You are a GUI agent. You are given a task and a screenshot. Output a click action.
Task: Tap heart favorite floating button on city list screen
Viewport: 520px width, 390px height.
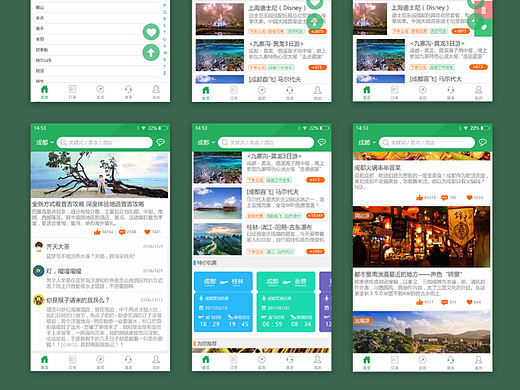151,32
